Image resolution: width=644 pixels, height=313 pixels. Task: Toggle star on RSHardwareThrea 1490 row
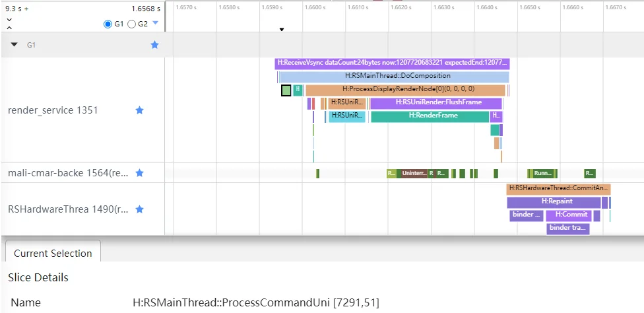(140, 209)
